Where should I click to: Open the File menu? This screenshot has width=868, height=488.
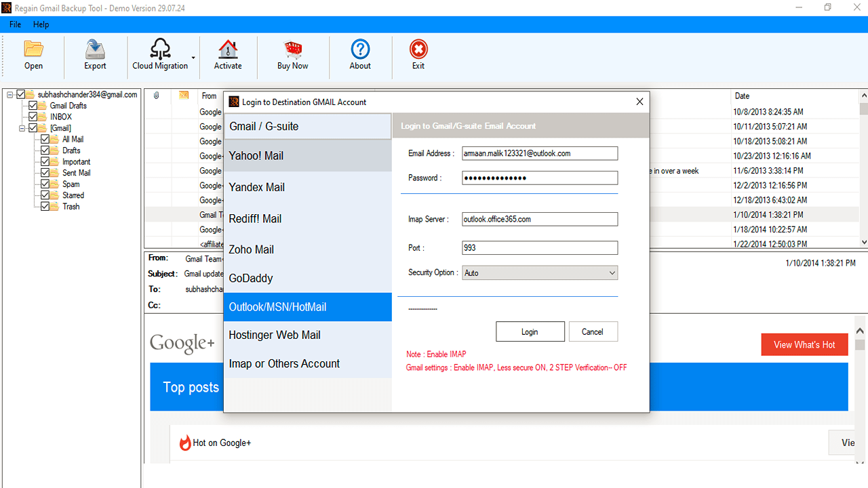pyautogui.click(x=15, y=24)
